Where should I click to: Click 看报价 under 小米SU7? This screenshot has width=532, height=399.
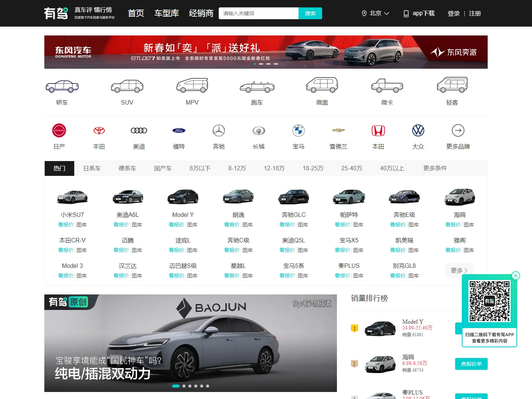click(66, 225)
